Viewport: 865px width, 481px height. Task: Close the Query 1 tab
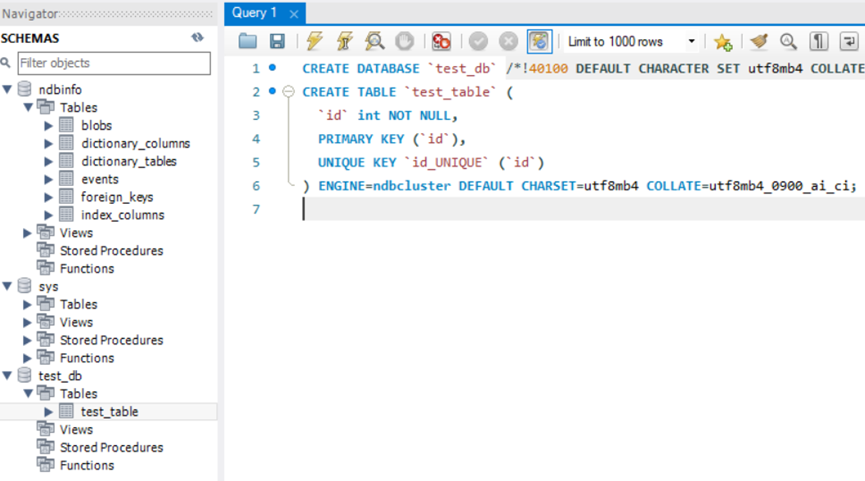(x=294, y=14)
